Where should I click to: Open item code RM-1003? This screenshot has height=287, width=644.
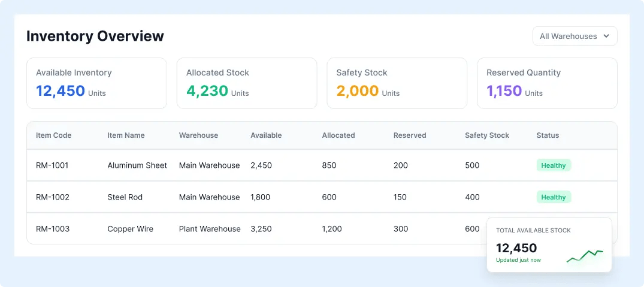53,229
